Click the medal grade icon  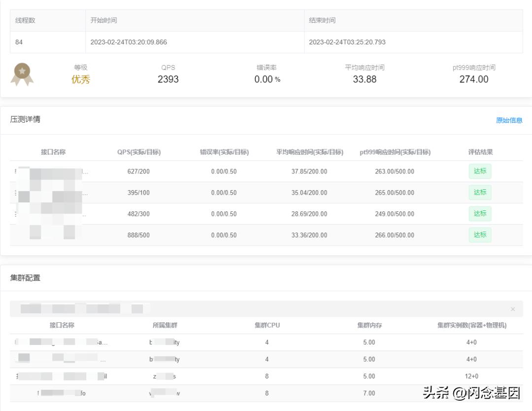coord(22,74)
